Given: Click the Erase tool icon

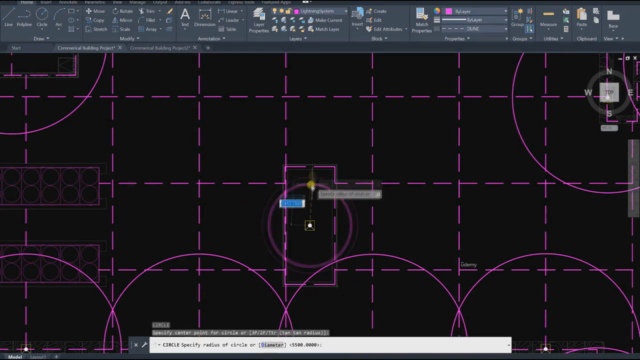Looking at the screenshot, I should pos(169,11).
